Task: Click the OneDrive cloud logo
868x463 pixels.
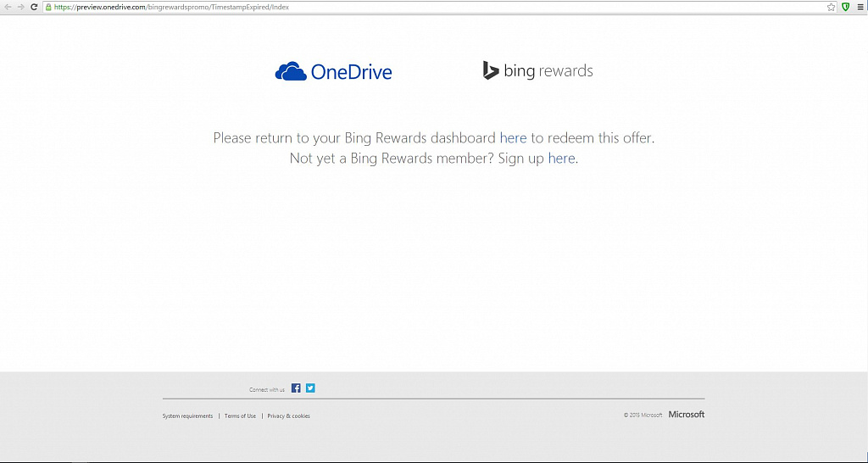Action: click(333, 71)
